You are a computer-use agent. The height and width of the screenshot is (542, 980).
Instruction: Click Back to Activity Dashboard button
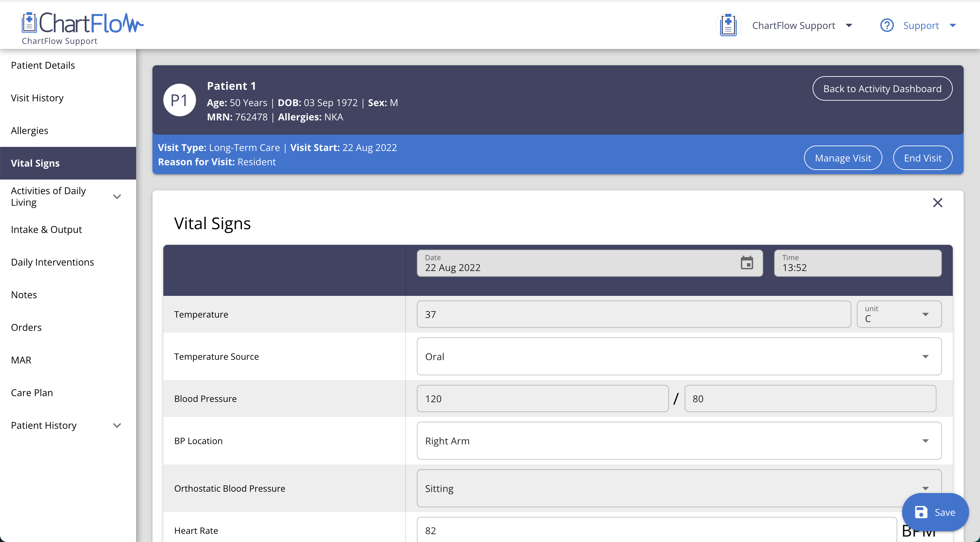882,88
